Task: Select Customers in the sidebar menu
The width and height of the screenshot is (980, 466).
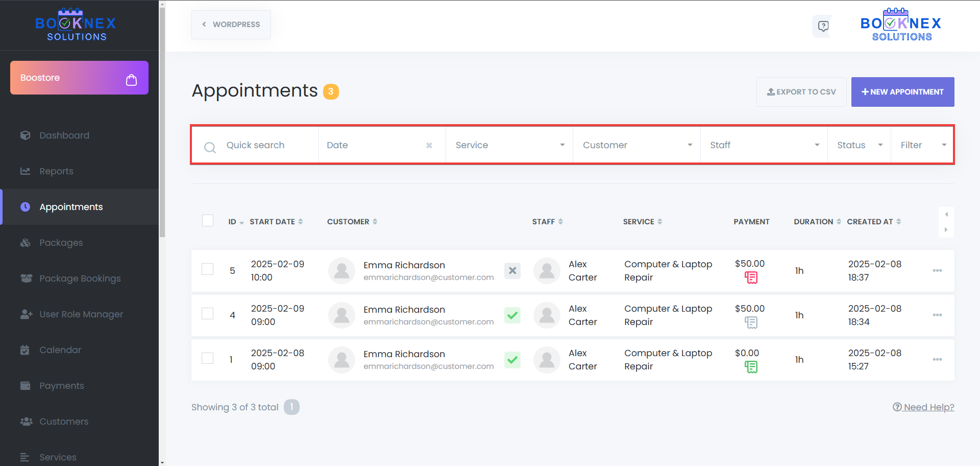Action: 26,421
